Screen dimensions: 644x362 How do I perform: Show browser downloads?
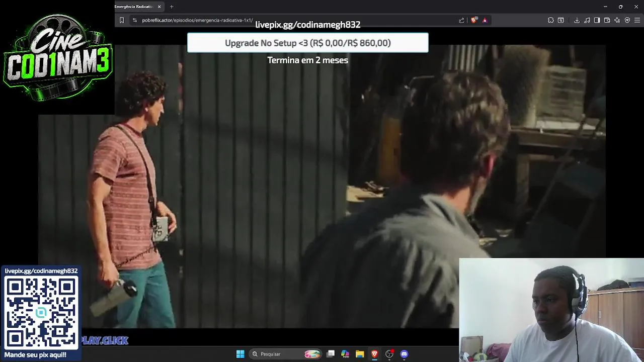tap(577, 20)
